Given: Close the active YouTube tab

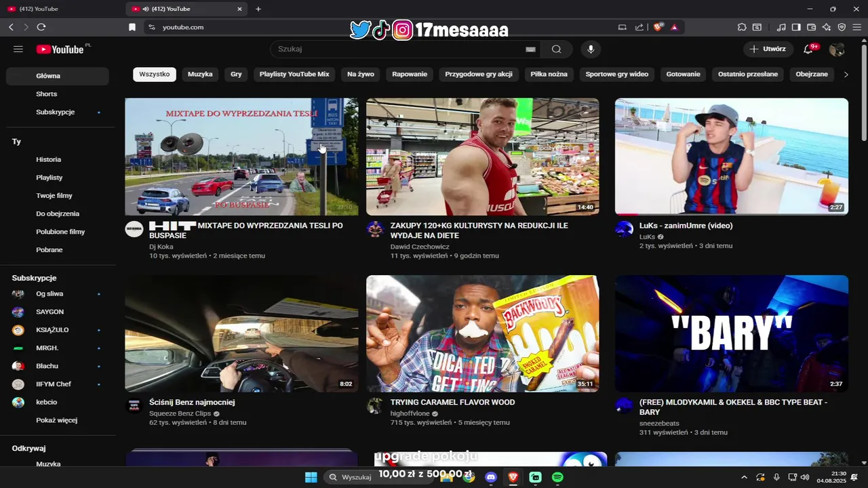Looking at the screenshot, I should 239,9.
